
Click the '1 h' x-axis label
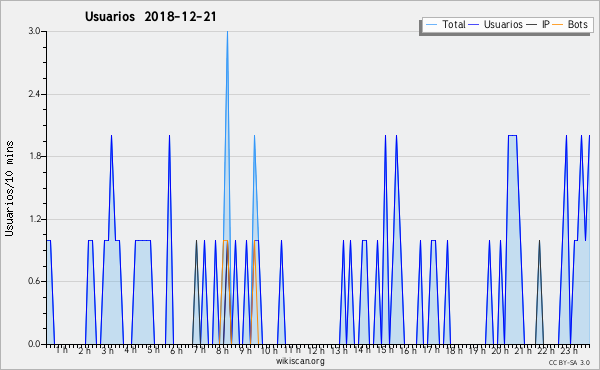click(x=62, y=350)
